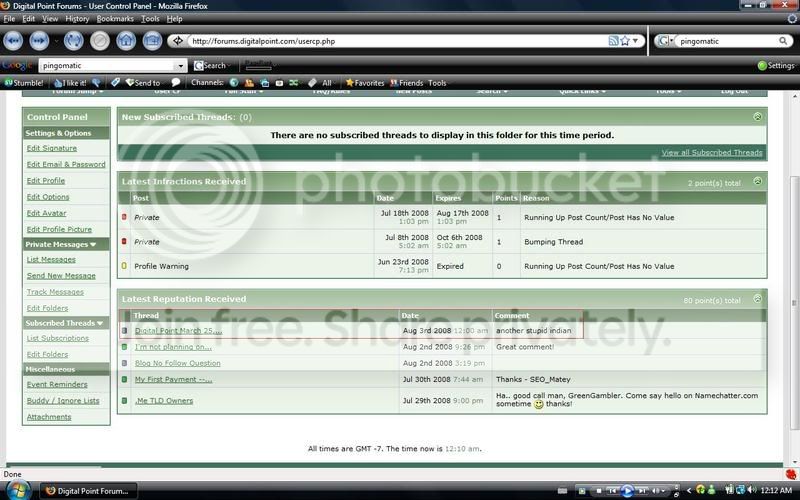Click the taskbar media player Stop button
800x500 pixels.
click(598, 491)
